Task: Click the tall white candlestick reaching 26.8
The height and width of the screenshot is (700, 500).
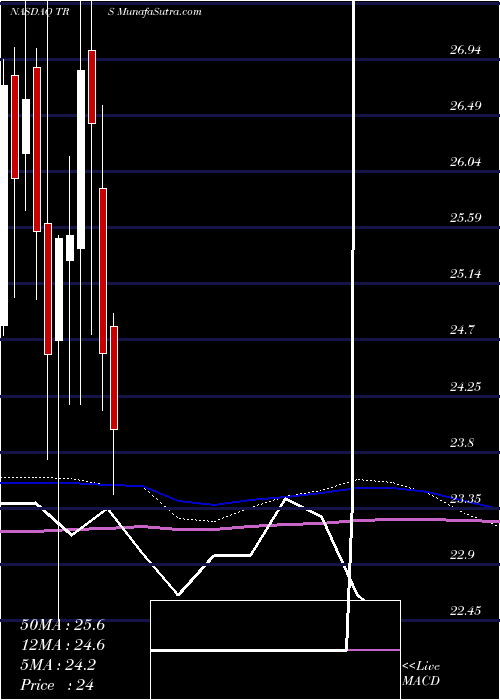Action: click(81, 159)
